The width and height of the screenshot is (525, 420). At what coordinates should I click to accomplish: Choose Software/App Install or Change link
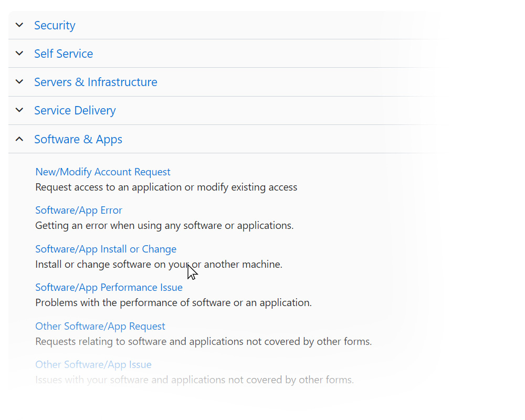(106, 249)
